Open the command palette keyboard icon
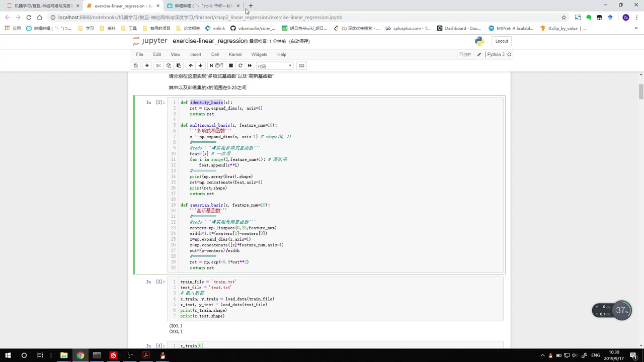 pos(302,66)
